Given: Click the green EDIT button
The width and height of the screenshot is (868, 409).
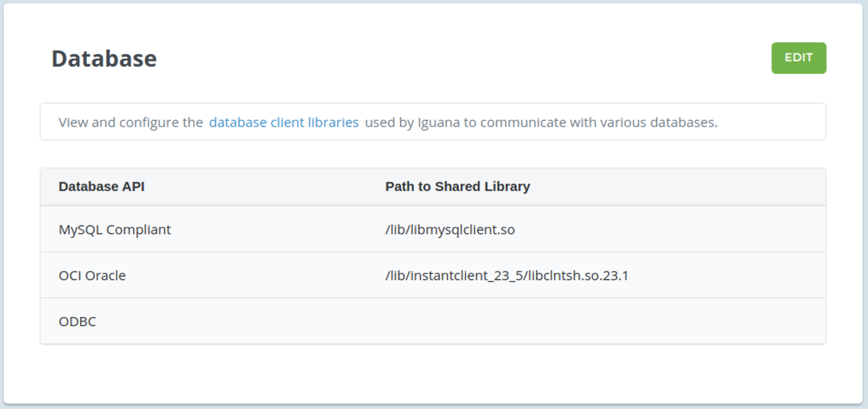Looking at the screenshot, I should 799,58.
